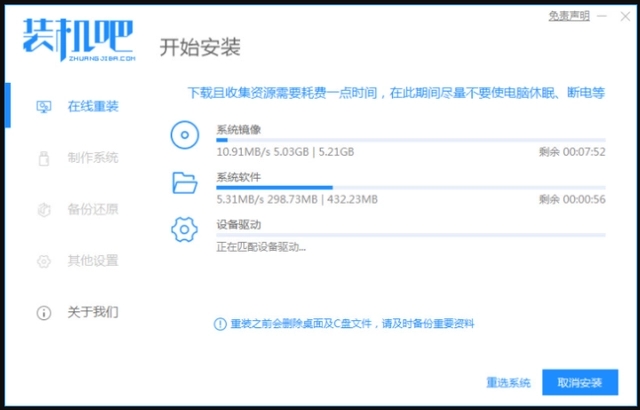Screen dimensions: 640x410
Task: Open the 在线重装 tab
Action: [x=93, y=106]
